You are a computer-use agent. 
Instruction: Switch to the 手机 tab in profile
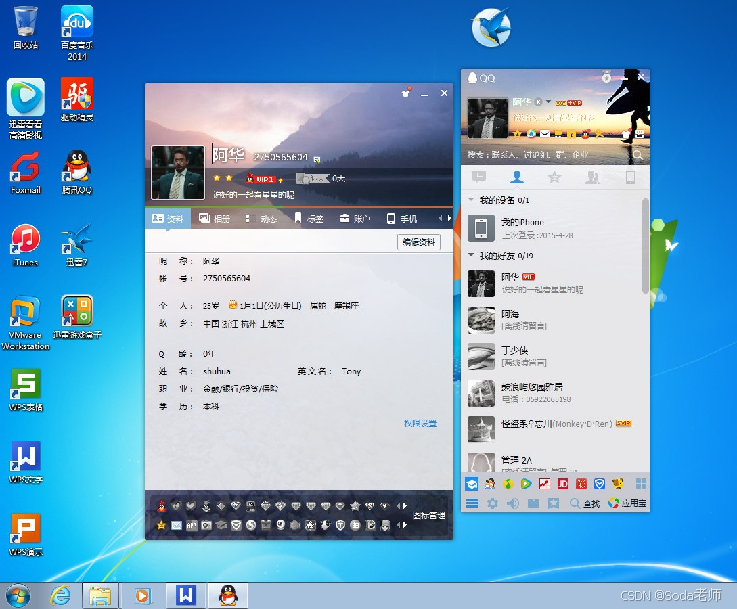click(402, 219)
